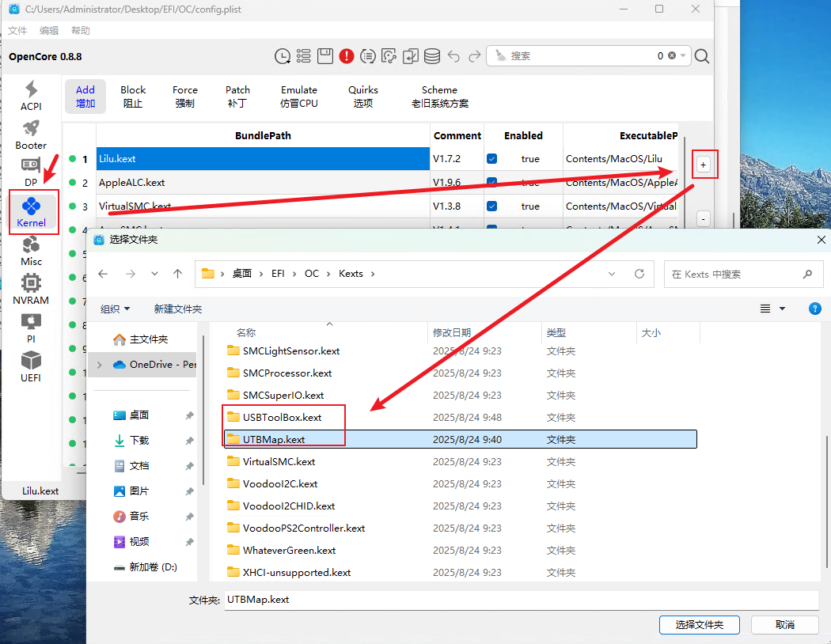The image size is (831, 644).
Task: Open the UEFI cube icon section
Action: click(x=32, y=367)
